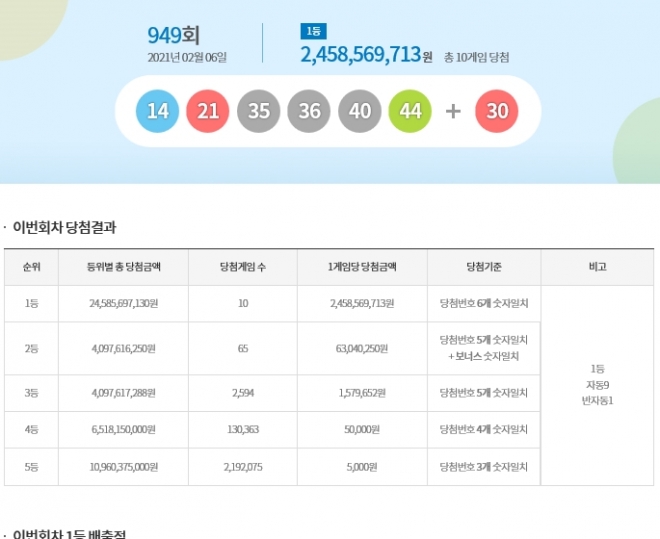The width and height of the screenshot is (660, 539).
Task: Click the 순위 column header
Action: pos(31,267)
